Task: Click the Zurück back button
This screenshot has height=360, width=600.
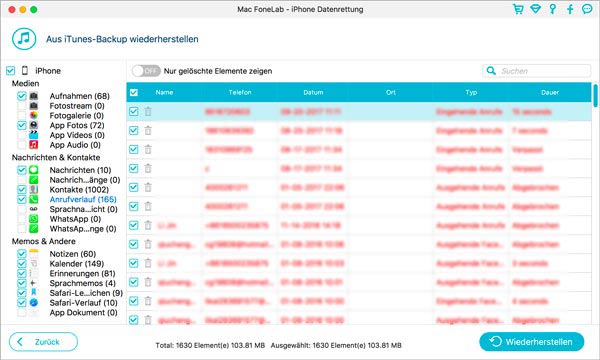Action: (x=43, y=342)
